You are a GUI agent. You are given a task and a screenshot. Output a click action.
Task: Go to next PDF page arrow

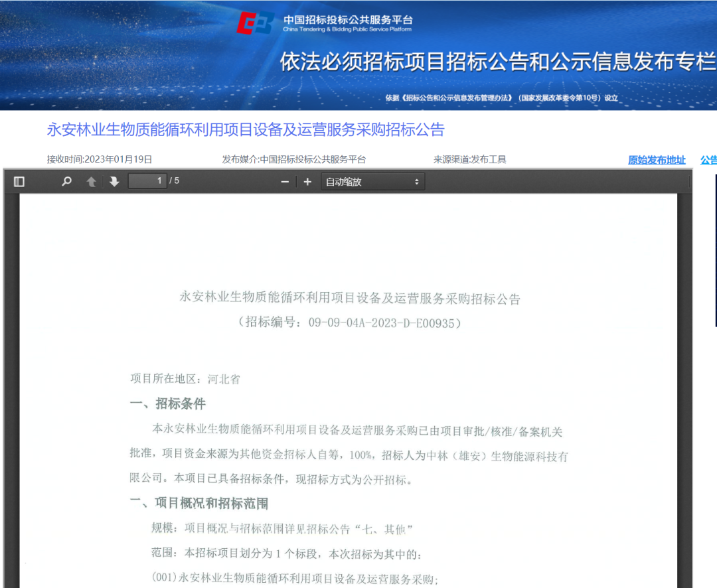[114, 182]
